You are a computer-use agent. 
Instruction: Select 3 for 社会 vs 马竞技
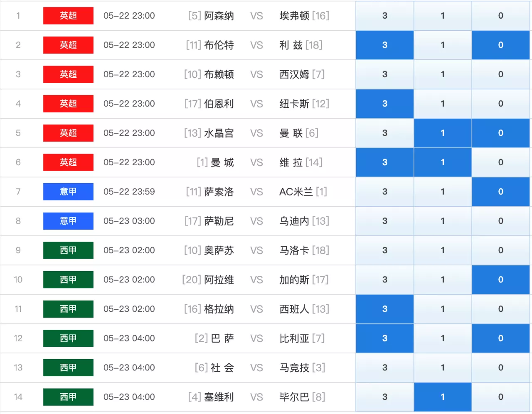(x=384, y=368)
